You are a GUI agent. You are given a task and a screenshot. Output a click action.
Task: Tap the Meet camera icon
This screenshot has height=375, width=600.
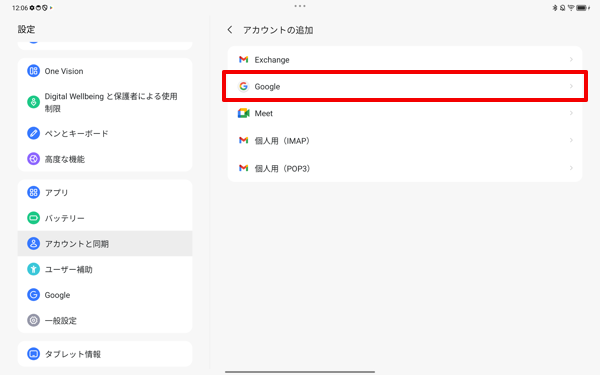243,113
